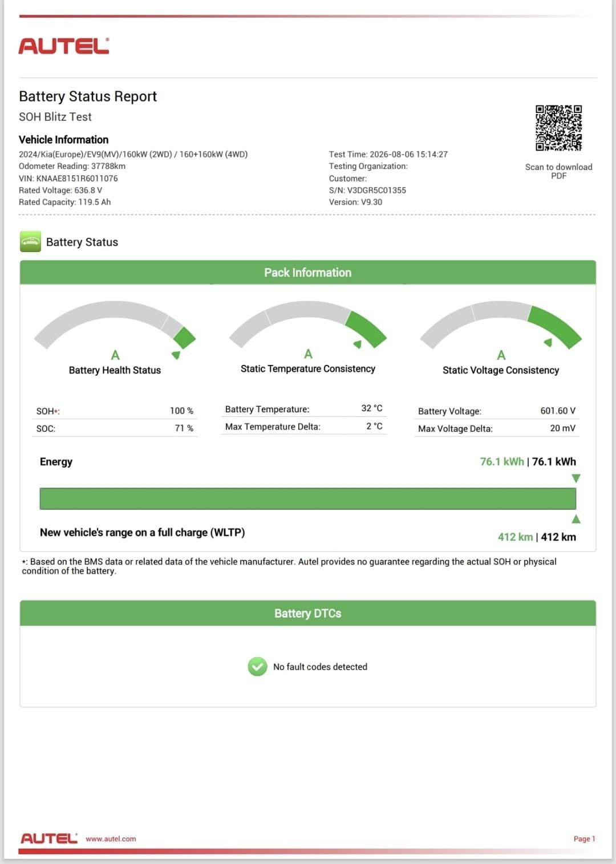The width and height of the screenshot is (616, 864).
Task: Click the 'Scan to download PDF' text
Action: [558, 171]
